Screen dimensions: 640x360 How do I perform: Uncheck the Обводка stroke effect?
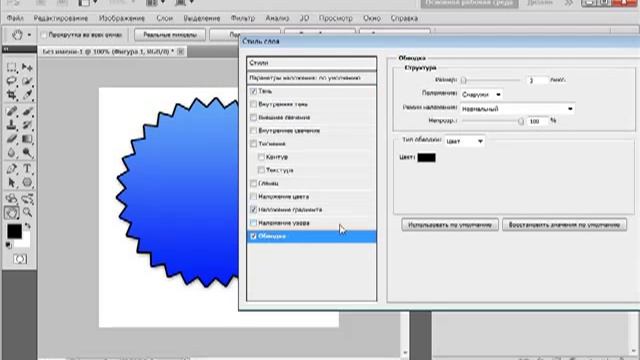[x=253, y=236]
